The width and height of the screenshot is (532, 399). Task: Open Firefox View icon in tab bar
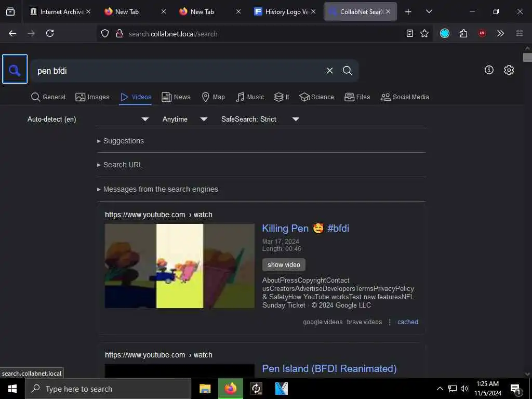click(x=10, y=12)
